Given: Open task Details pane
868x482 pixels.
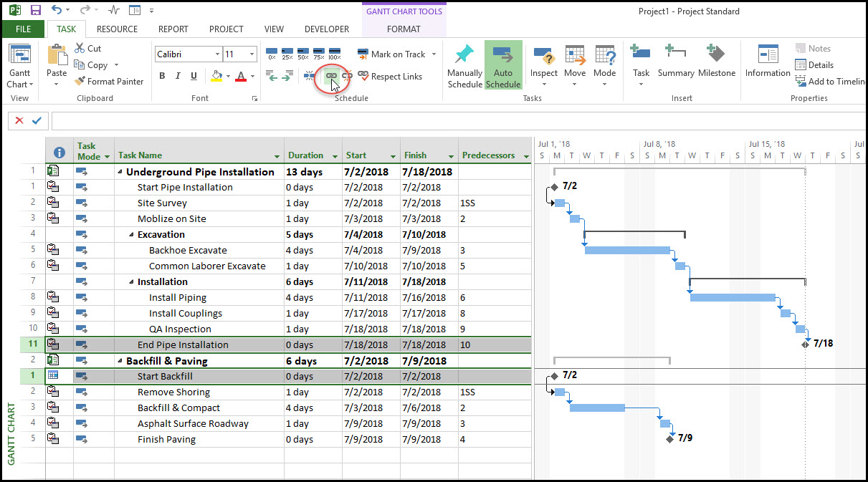Looking at the screenshot, I should point(814,65).
